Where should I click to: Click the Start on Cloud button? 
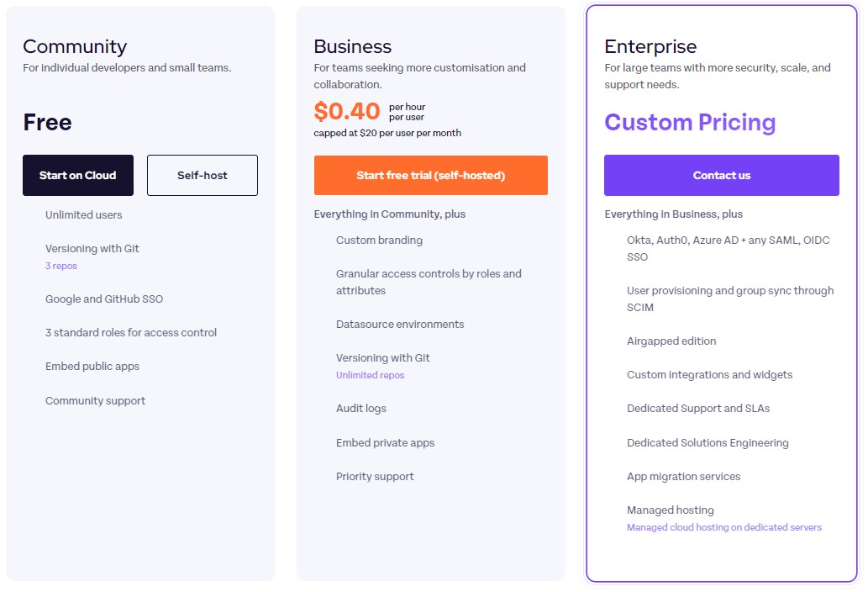coord(78,175)
